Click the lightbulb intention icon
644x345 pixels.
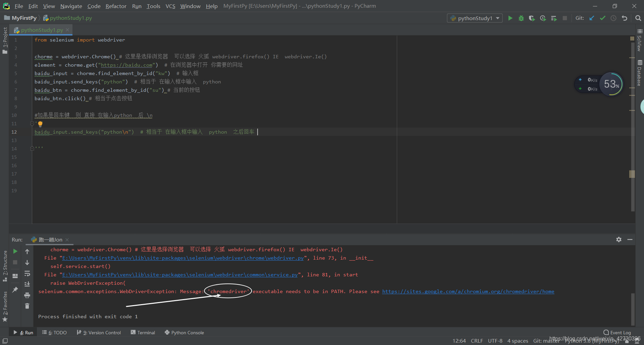coord(40,124)
